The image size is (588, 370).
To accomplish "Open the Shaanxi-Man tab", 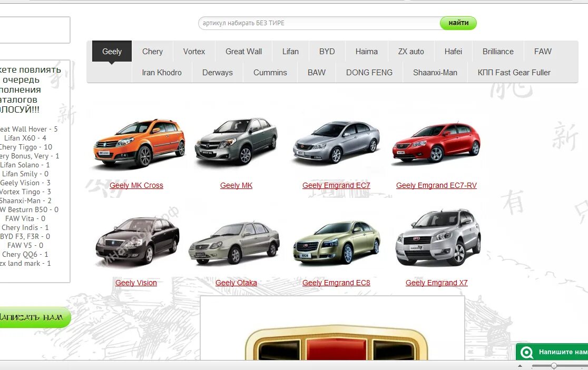I will 435,72.
